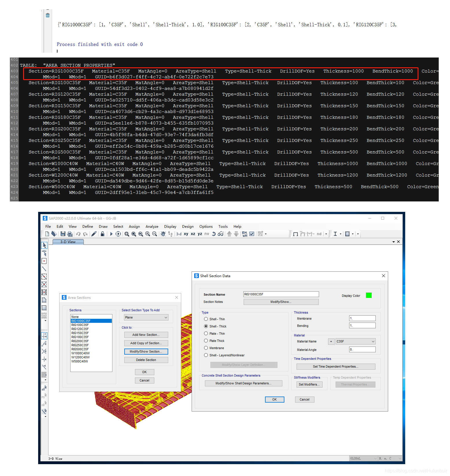The image size is (450, 476).
Task: Set the xz plane view
Action: pyautogui.click(x=193, y=234)
